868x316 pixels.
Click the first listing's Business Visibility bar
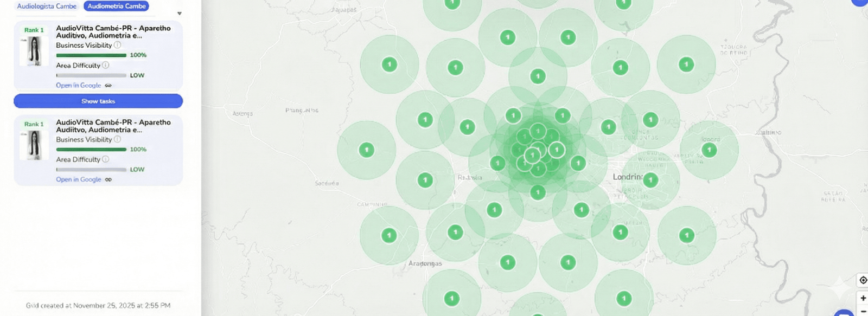click(91, 55)
